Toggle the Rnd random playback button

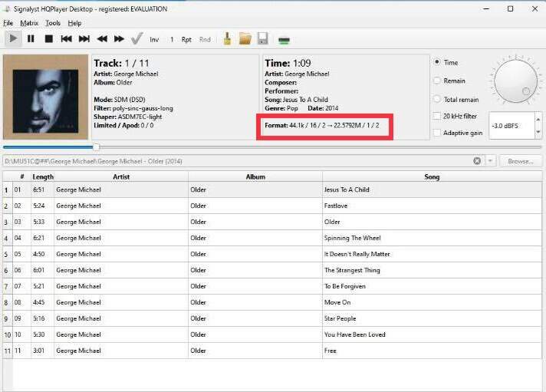[x=205, y=40]
